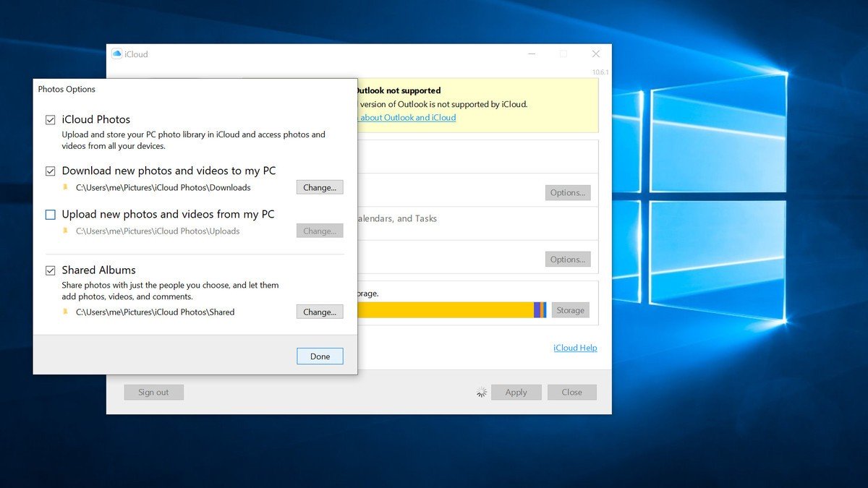Toggle the Shared Albums checkbox

[51, 270]
